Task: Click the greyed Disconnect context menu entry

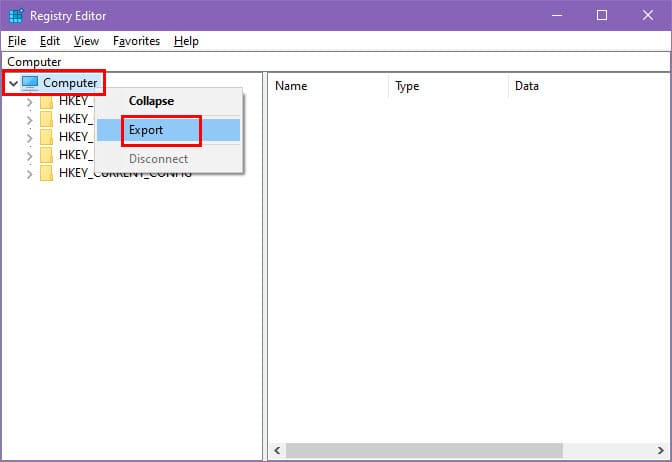Action: [x=168, y=159]
